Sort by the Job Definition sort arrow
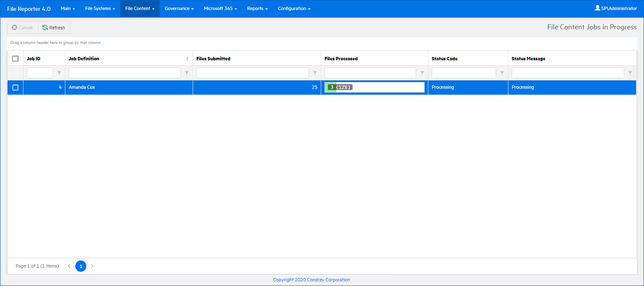Viewport: 644px width, 286px height. pyautogui.click(x=187, y=59)
